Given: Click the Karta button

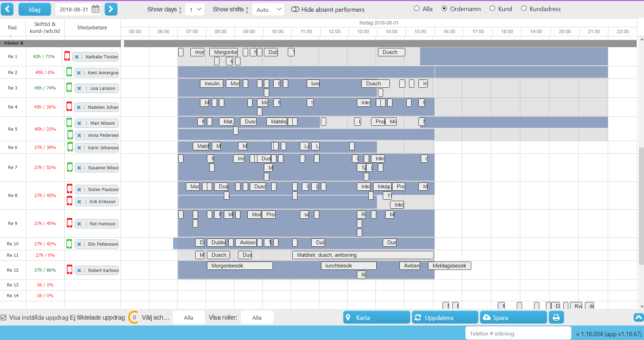Looking at the screenshot, I should 377,317.
